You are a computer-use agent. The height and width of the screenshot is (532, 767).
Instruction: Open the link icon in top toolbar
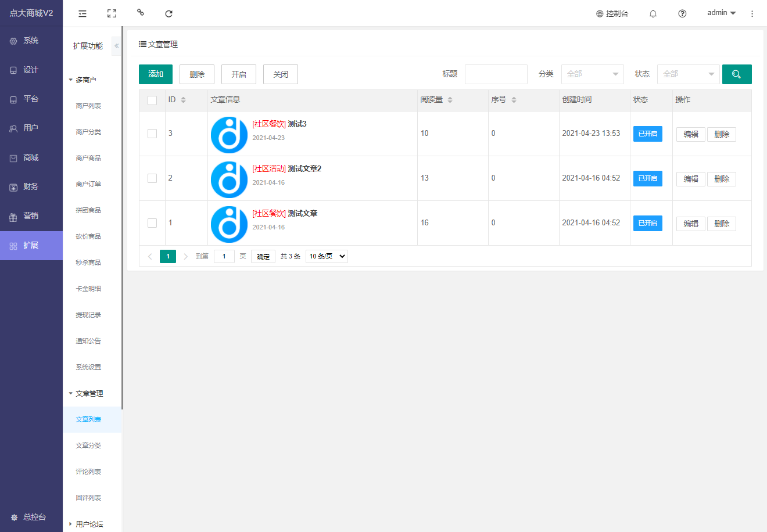[140, 12]
